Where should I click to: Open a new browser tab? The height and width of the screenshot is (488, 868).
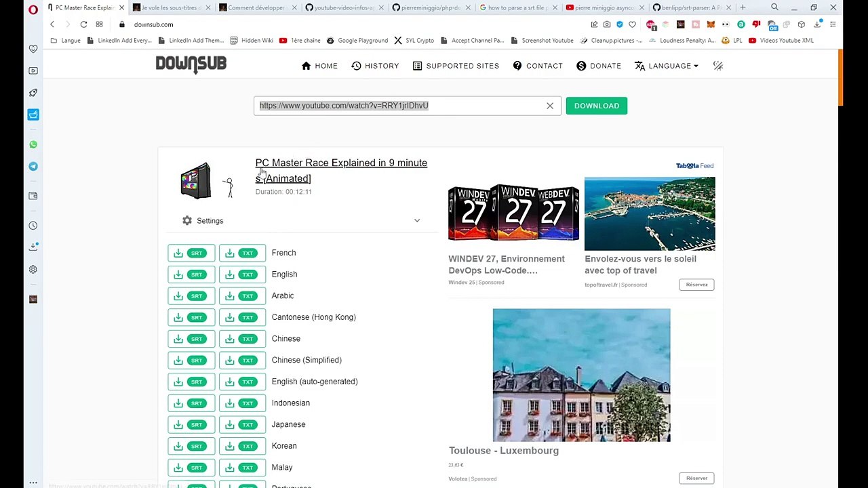point(743,7)
